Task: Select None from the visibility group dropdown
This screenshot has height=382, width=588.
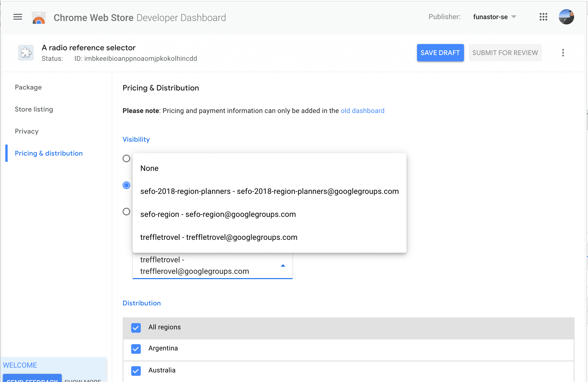Action: point(150,168)
